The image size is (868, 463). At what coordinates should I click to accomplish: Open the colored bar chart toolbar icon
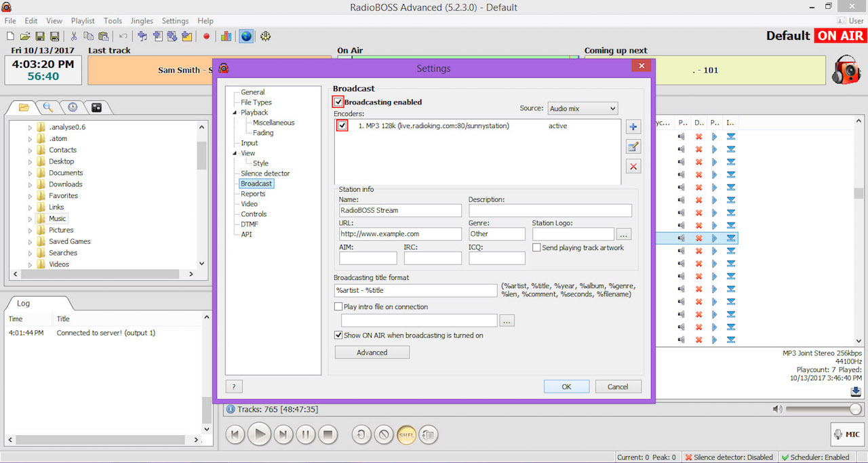(226, 36)
